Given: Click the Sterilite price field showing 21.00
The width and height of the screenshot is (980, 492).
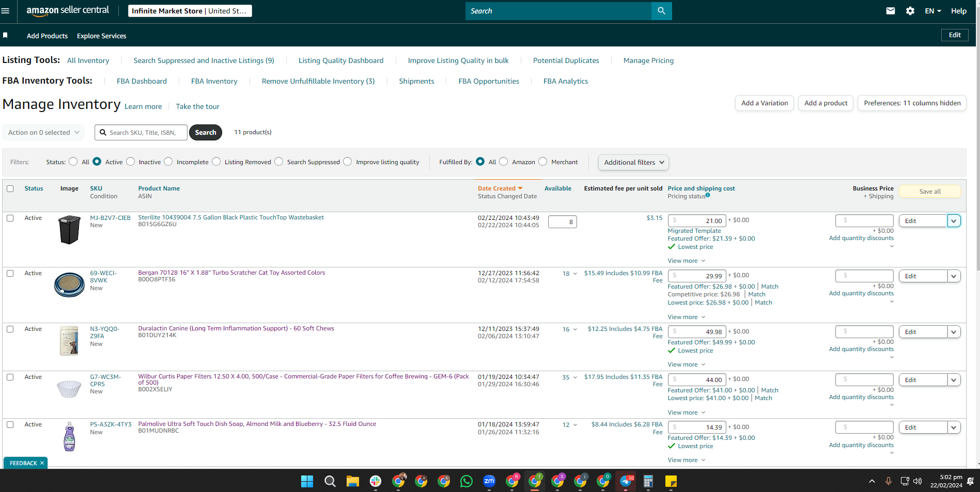Looking at the screenshot, I should 697,220.
